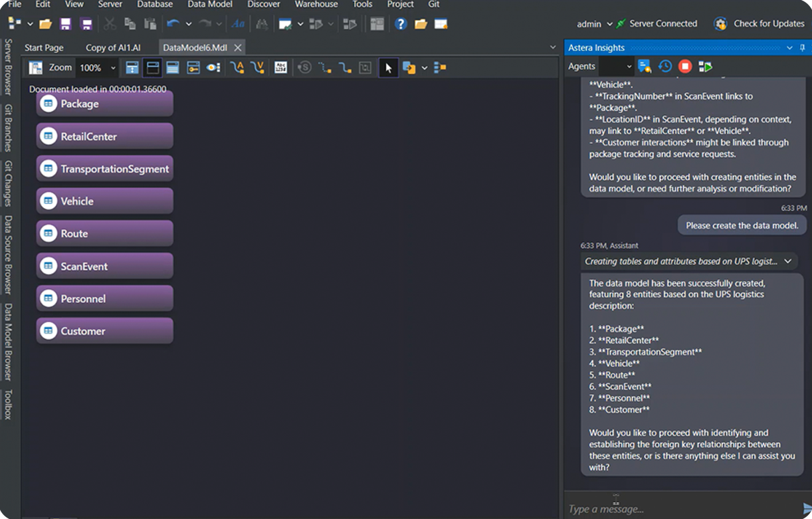Viewport: 812px width, 519px height.
Task: Select the pointer arrow tool
Action: [389, 68]
